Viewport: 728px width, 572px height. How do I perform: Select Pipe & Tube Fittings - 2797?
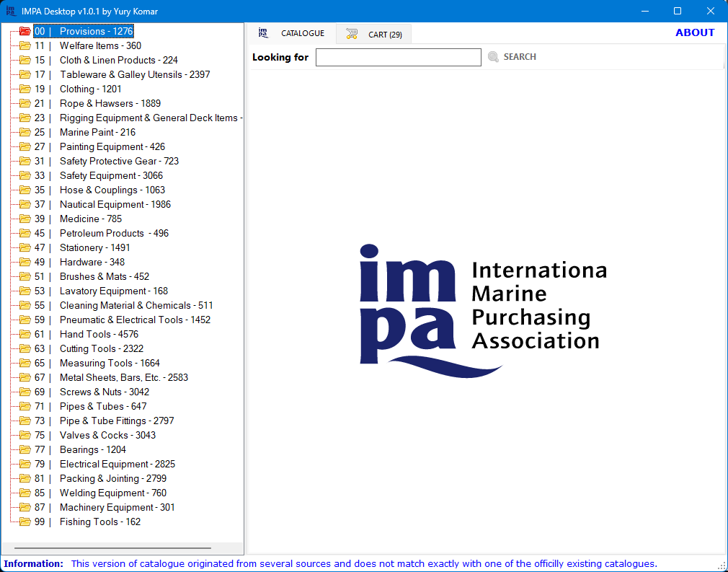pyautogui.click(x=104, y=421)
